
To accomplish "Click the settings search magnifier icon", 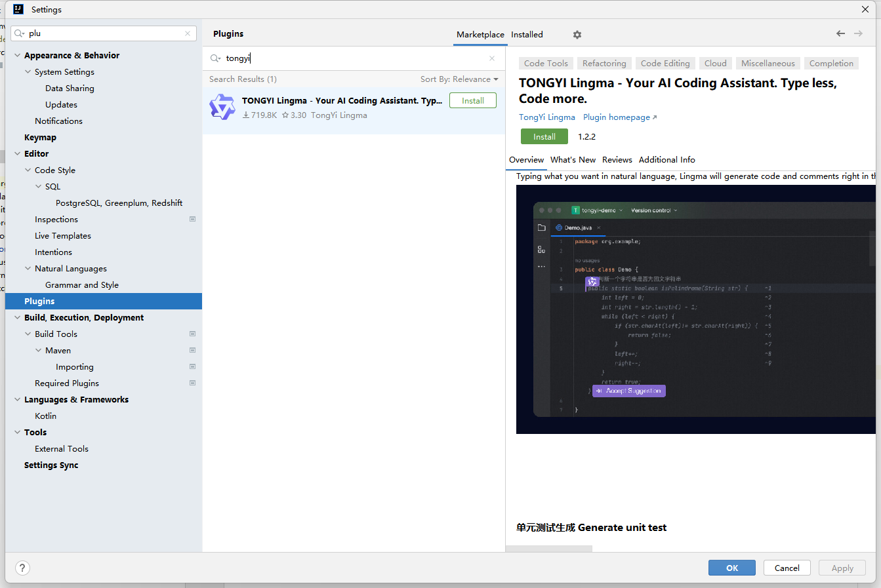I will pyautogui.click(x=20, y=33).
